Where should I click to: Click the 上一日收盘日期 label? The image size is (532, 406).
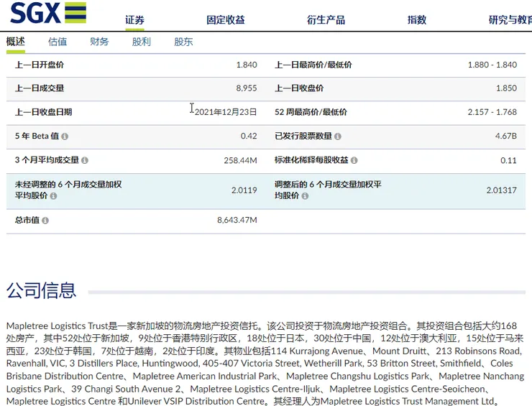click(43, 112)
